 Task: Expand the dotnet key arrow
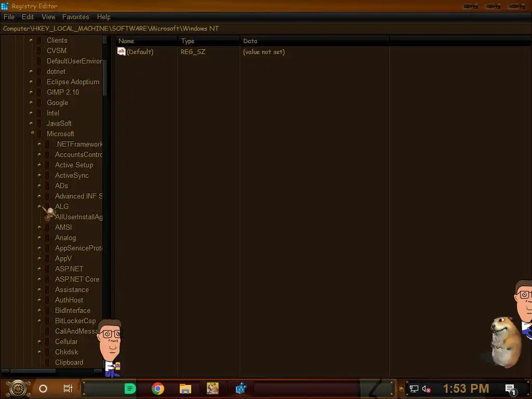click(x=31, y=71)
